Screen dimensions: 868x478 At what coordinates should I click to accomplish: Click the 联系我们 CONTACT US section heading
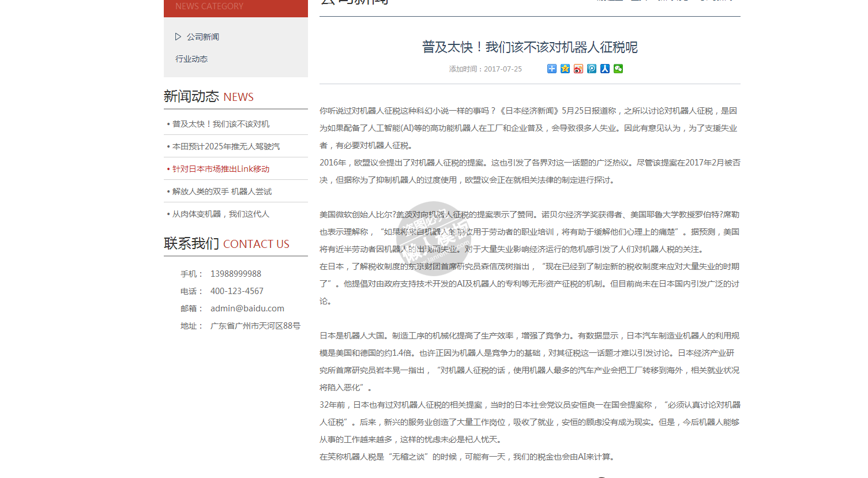pyautogui.click(x=227, y=243)
